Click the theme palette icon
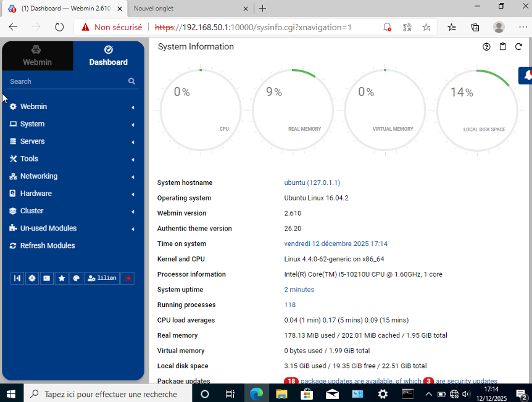This screenshot has width=532, height=402. (77, 278)
